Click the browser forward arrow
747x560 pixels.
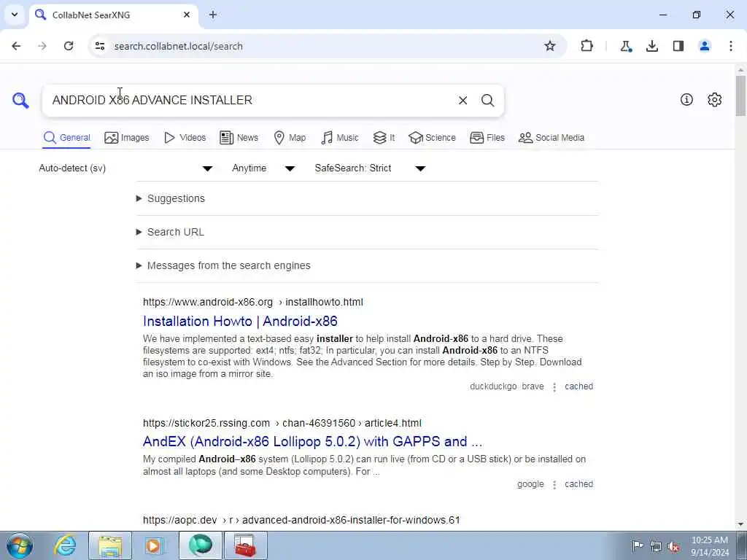coord(42,46)
